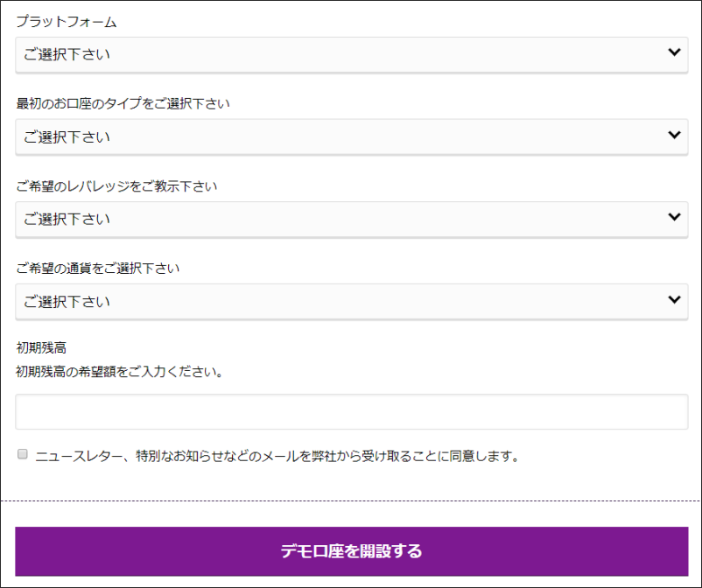Click the 最初のお口座のタイプをご選択下さい label

click(123, 104)
